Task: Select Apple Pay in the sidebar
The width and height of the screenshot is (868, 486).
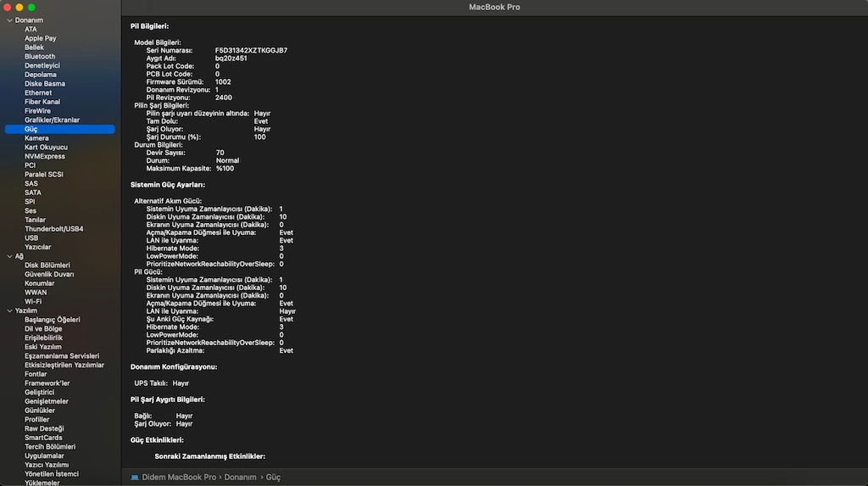Action: (40, 38)
